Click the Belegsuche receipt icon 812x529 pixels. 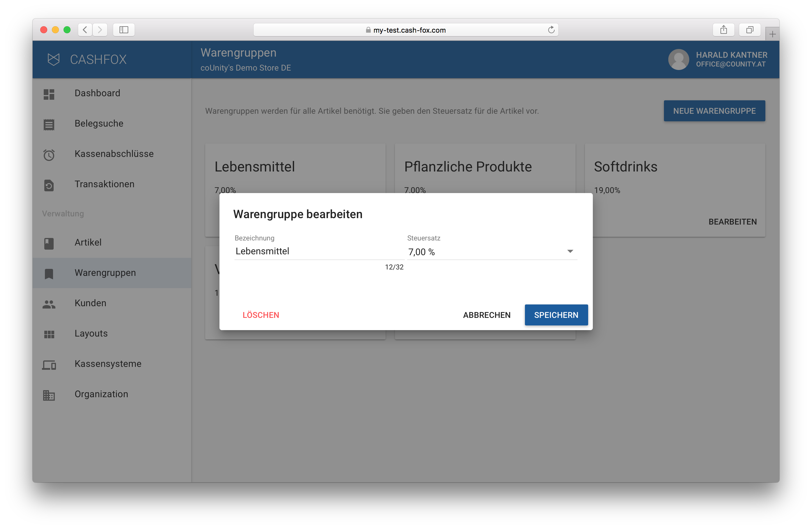tap(49, 125)
